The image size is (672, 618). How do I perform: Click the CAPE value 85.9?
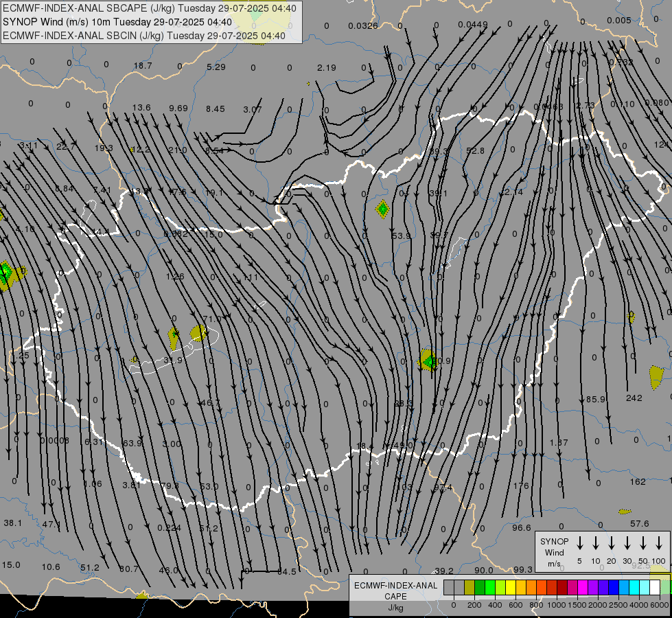click(x=596, y=399)
